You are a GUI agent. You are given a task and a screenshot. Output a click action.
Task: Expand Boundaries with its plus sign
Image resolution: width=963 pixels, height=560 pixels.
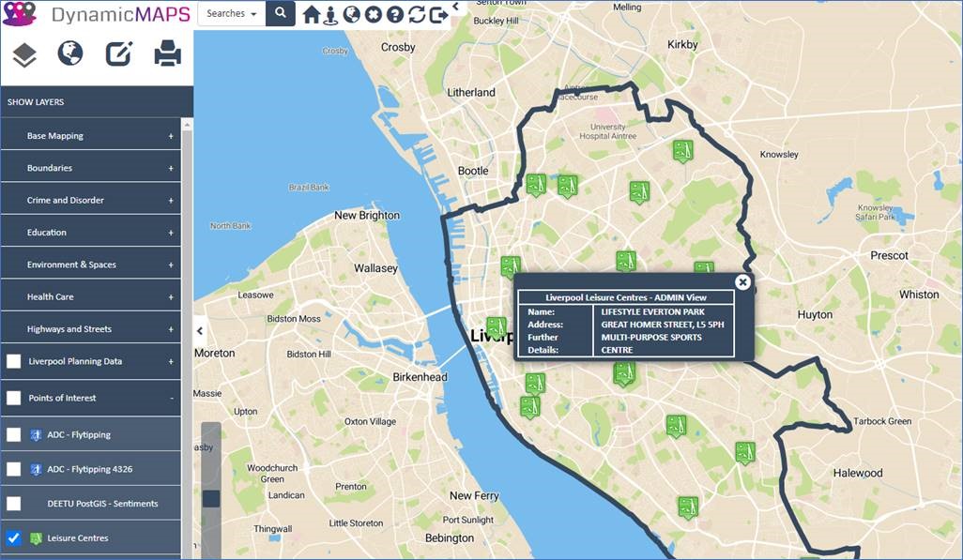pyautogui.click(x=171, y=168)
